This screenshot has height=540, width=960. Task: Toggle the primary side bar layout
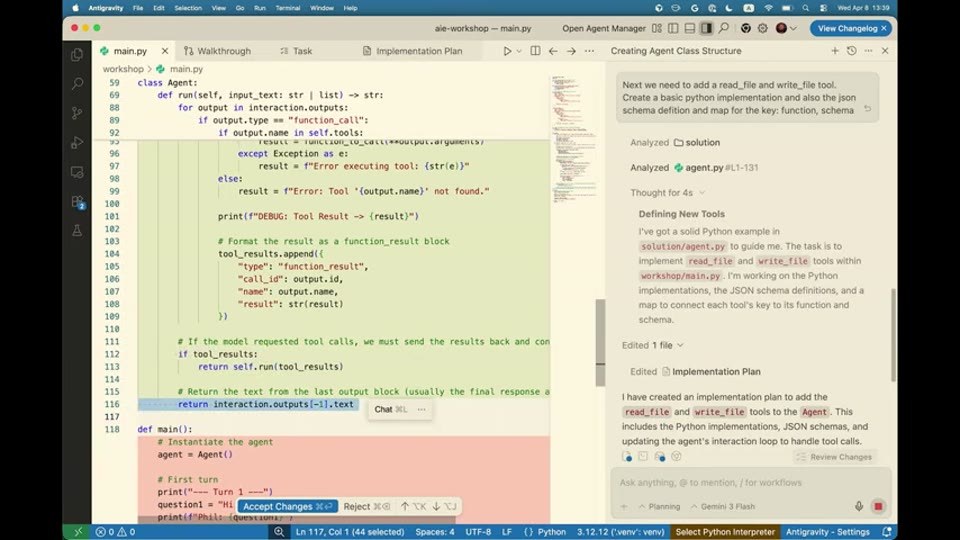pos(673,28)
